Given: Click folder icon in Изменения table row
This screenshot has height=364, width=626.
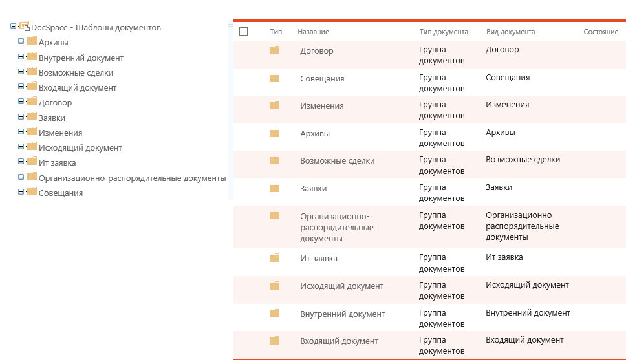Looking at the screenshot, I should click(x=274, y=105).
